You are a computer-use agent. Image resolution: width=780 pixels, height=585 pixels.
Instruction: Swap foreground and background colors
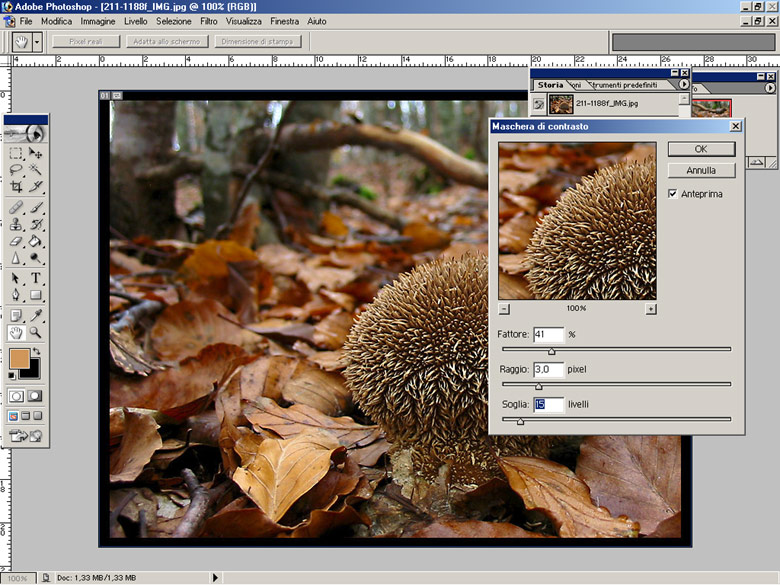(37, 352)
